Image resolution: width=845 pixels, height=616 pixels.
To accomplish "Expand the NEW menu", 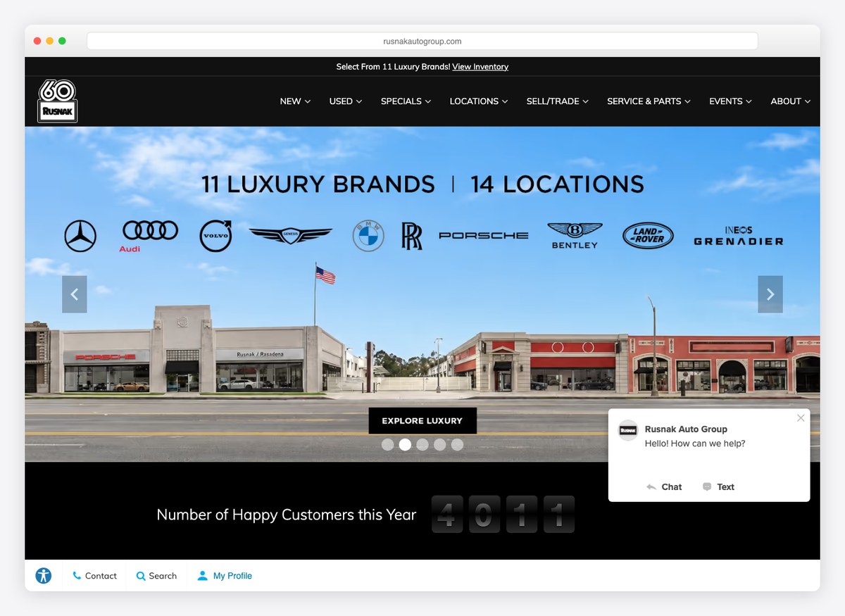I will [x=295, y=101].
